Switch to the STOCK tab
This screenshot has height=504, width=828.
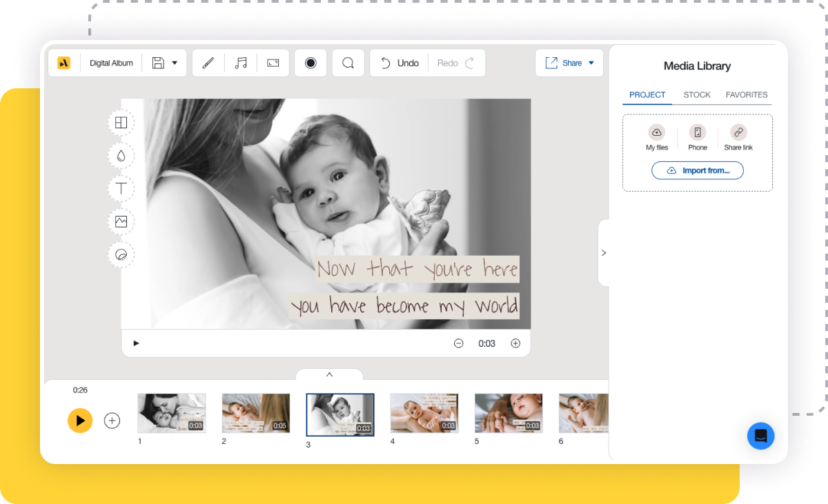point(697,94)
